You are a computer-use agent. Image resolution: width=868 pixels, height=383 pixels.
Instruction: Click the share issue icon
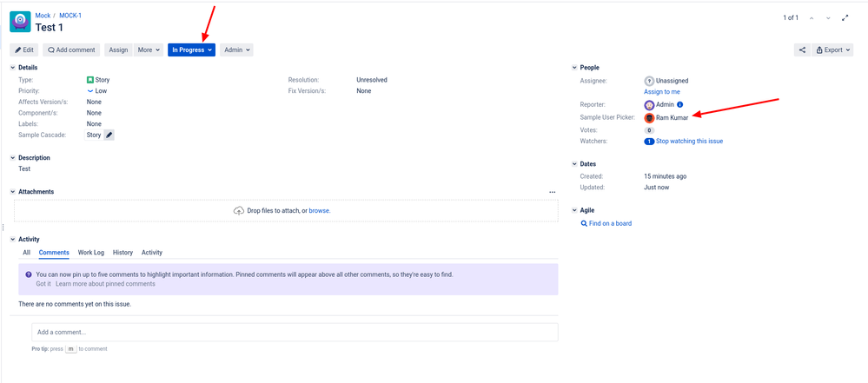click(x=802, y=50)
